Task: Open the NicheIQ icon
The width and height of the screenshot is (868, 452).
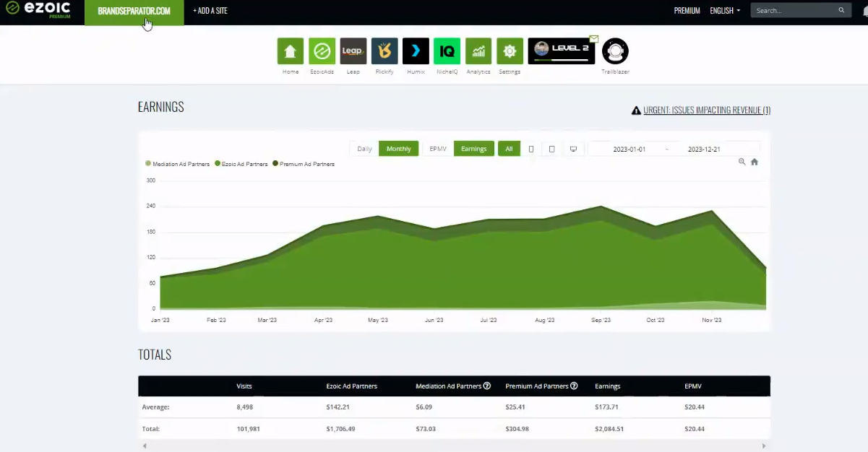Action: coord(447,51)
